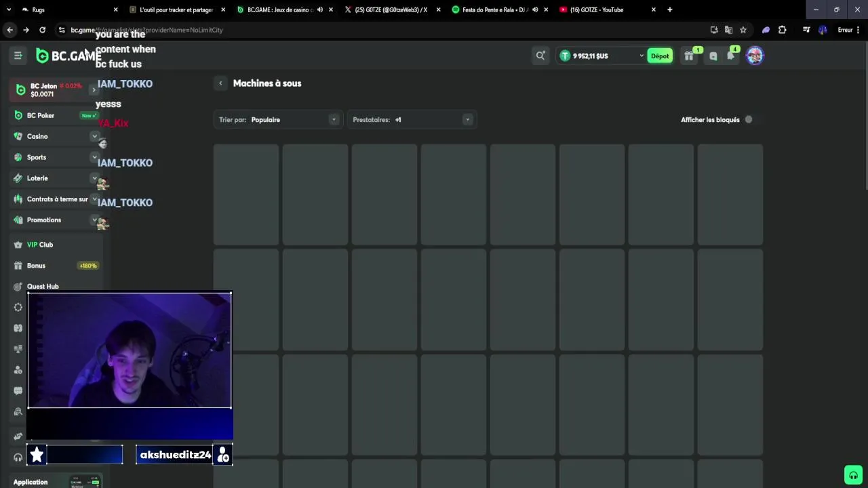Open the sidebar search icon above the handshake
The image size is (868, 488).
click(18, 411)
